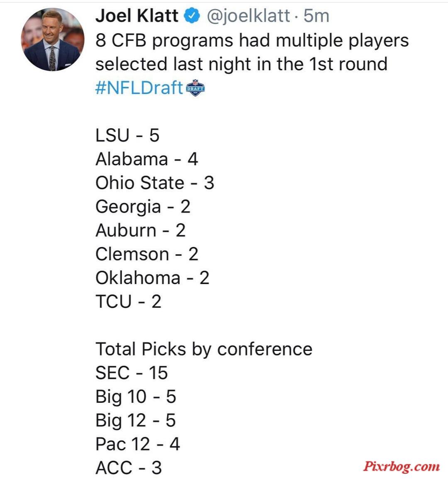
Task: Click the 'Total Picks by conference' heading
Action: point(204,349)
